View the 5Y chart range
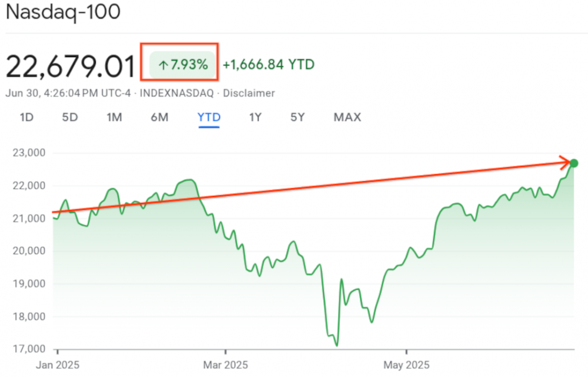Viewport: 588px width, 377px height. pyautogui.click(x=298, y=117)
